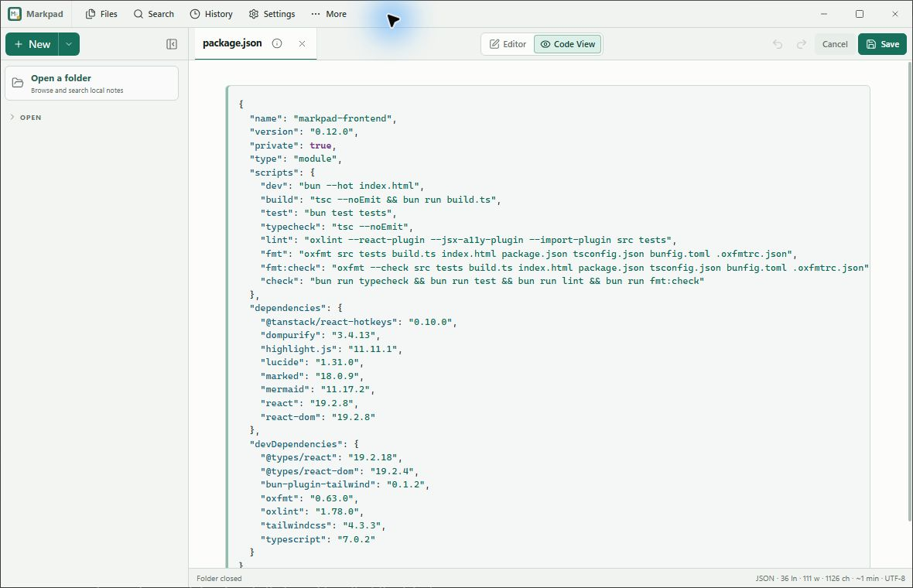The width and height of the screenshot is (913, 588).
Task: Click the "lint" script line
Action: 468,240
